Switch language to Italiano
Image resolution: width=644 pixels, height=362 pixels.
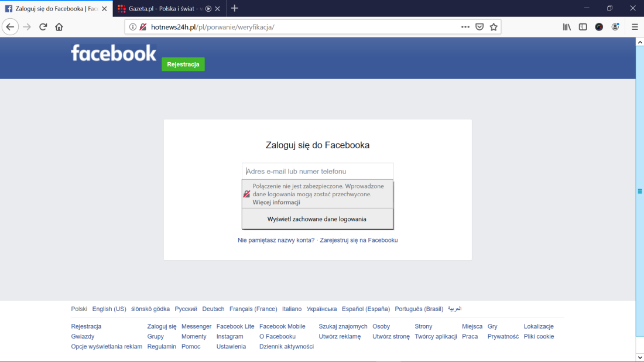292,309
